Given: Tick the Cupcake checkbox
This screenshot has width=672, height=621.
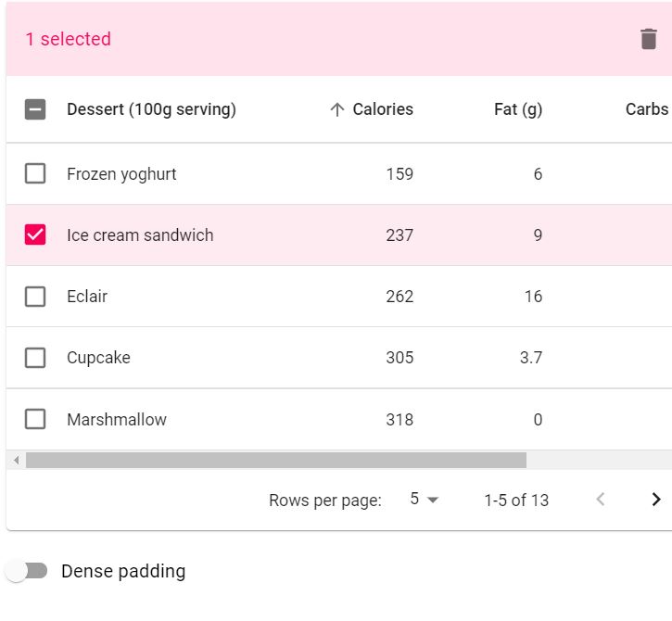Looking at the screenshot, I should (x=35, y=358).
